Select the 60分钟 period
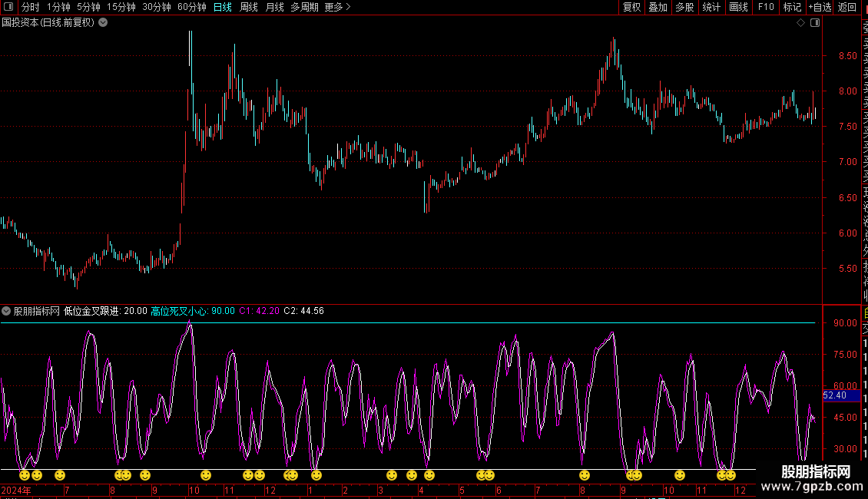Screen dimensions: 868x499 (192, 7)
